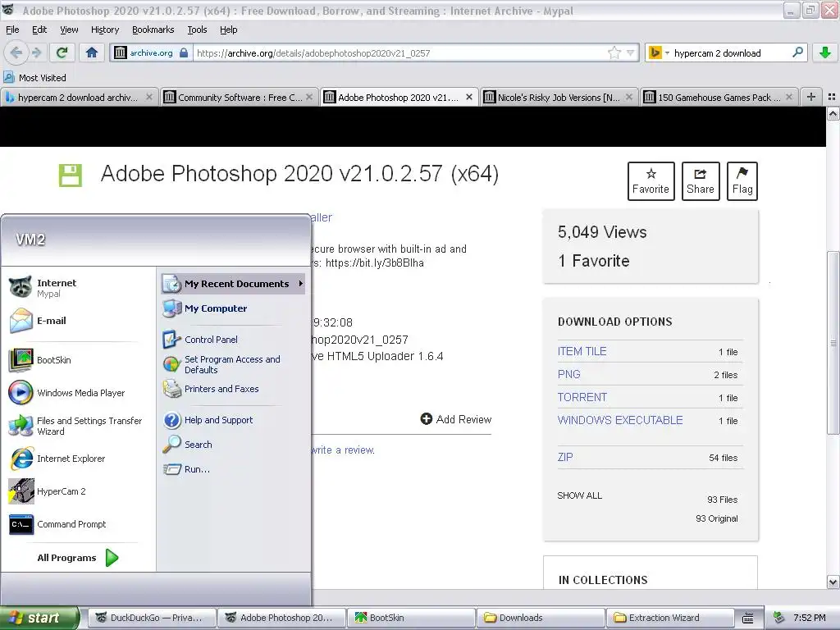Click the Flag button on archive page
Image resolution: width=840 pixels, height=630 pixels.
click(x=742, y=181)
